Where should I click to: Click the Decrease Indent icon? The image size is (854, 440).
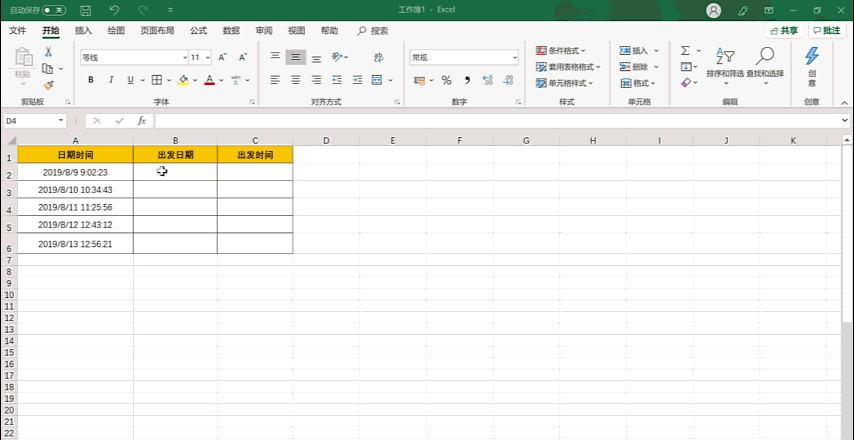click(x=337, y=80)
